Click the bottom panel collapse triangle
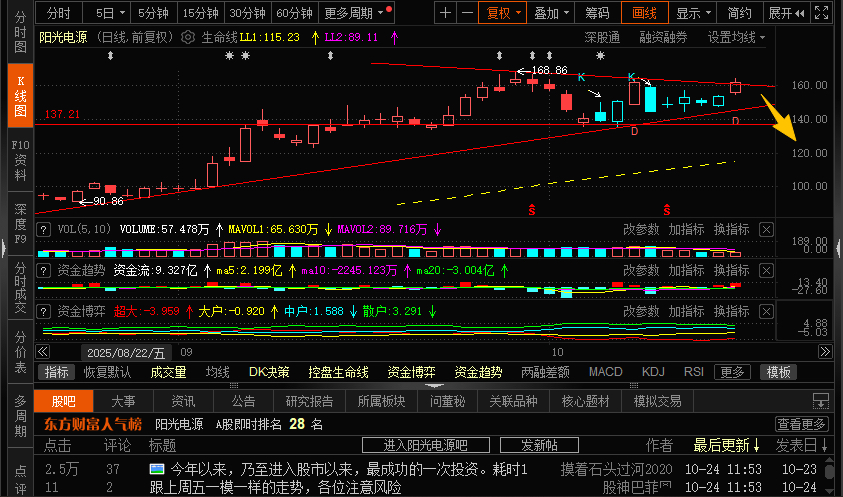The image size is (843, 497). [x=434, y=385]
